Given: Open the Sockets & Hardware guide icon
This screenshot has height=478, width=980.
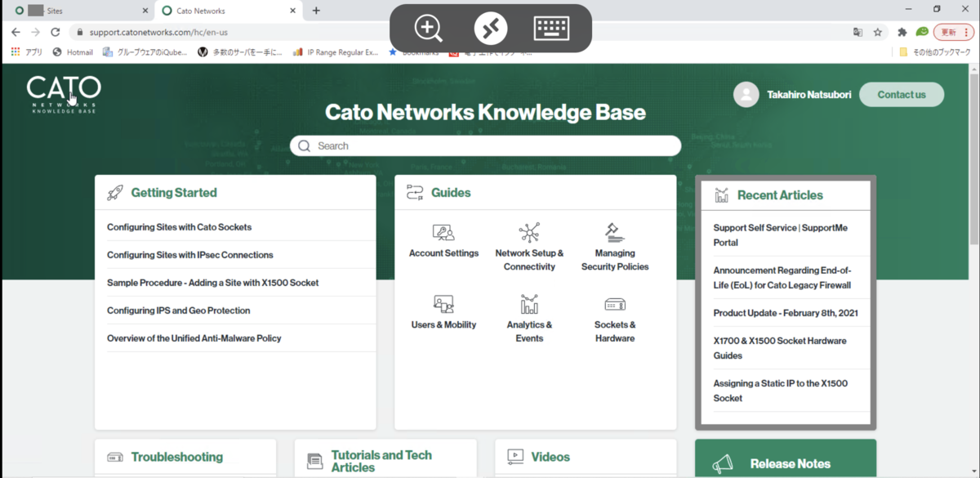Looking at the screenshot, I should pyautogui.click(x=615, y=305).
